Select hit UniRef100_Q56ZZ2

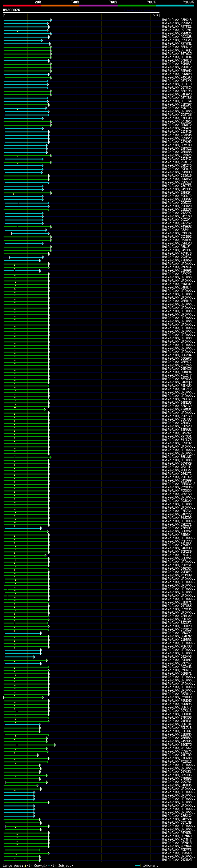[x=177, y=203]
